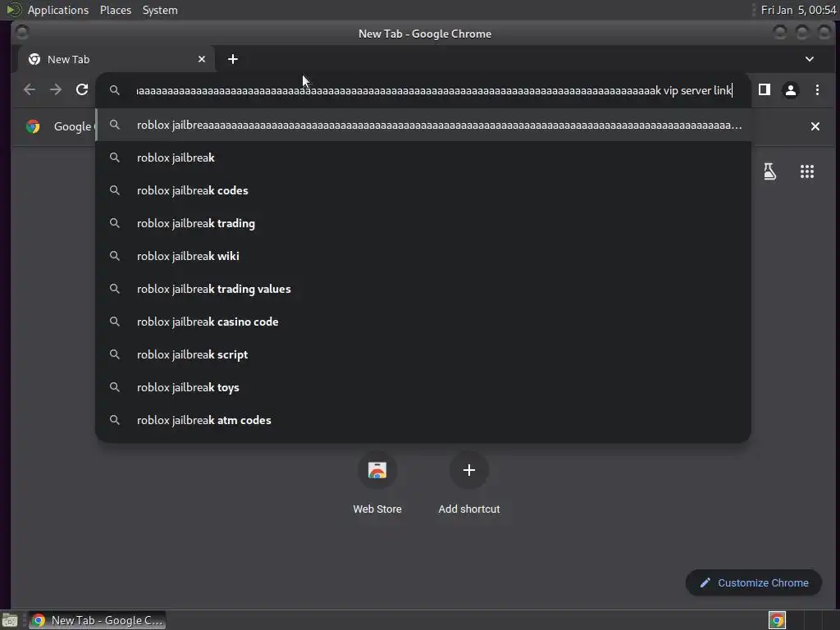Choose 'roblox jailbreak toys' suggestion
840x630 pixels.
pyautogui.click(x=424, y=387)
